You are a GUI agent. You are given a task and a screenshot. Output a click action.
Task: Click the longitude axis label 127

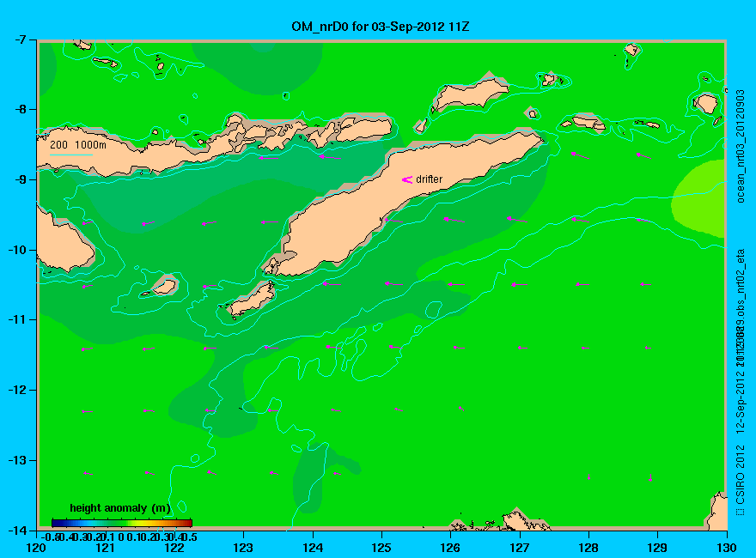click(x=520, y=548)
